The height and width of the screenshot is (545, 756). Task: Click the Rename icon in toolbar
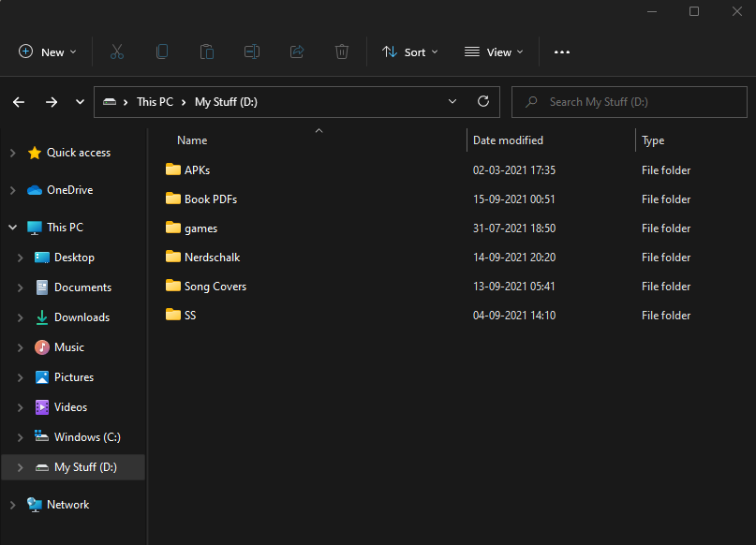click(252, 52)
